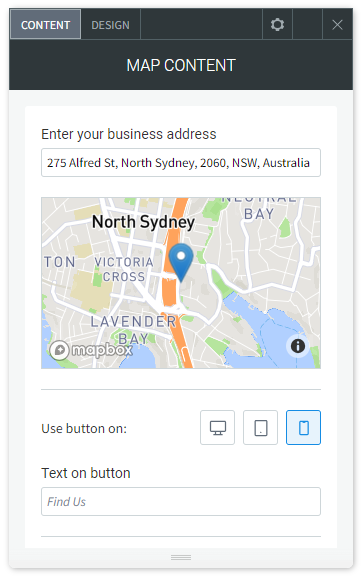Screen dimensions: 364x579
Task: Open the map info icon
Action: click(x=298, y=346)
